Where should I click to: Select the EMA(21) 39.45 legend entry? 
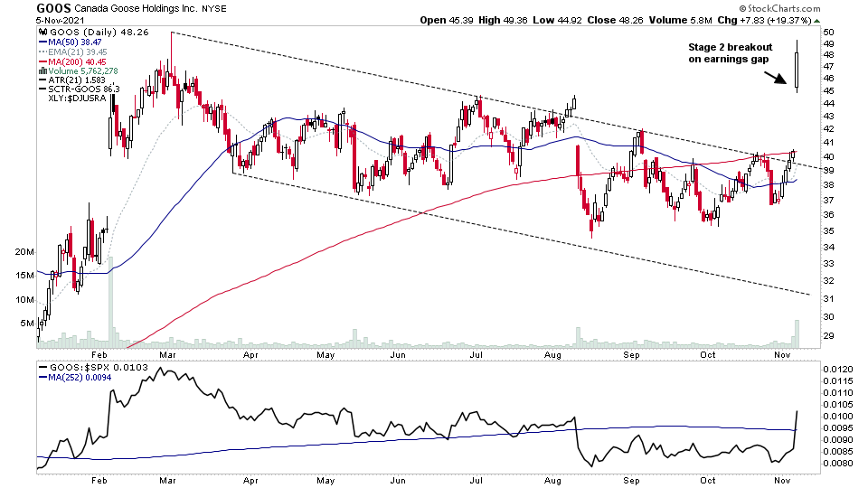73,52
